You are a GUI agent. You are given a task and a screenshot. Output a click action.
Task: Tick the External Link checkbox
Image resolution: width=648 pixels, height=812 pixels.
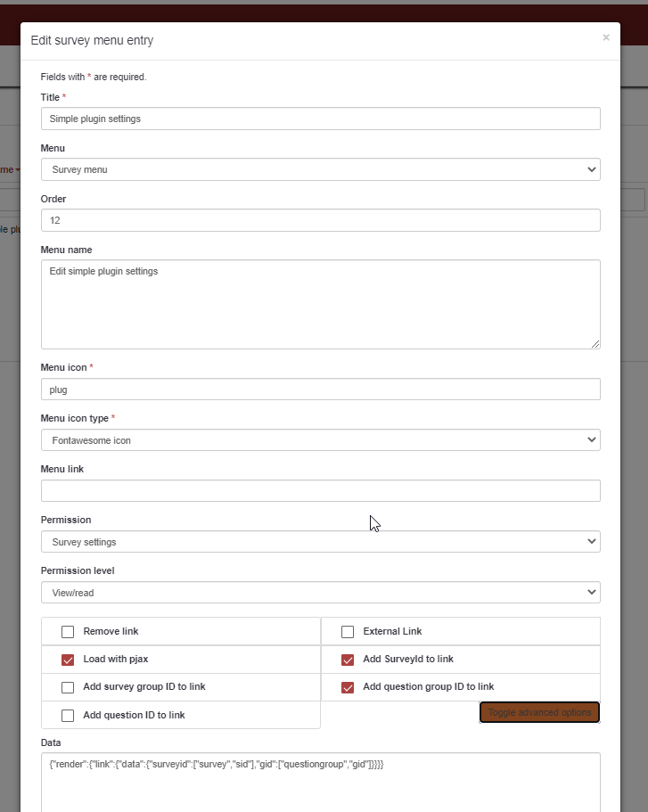point(348,632)
